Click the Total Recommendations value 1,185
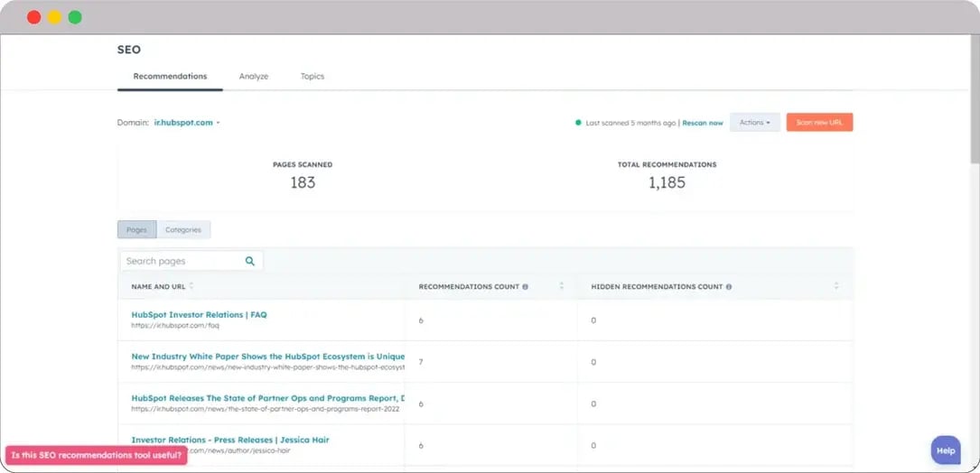 pos(667,182)
